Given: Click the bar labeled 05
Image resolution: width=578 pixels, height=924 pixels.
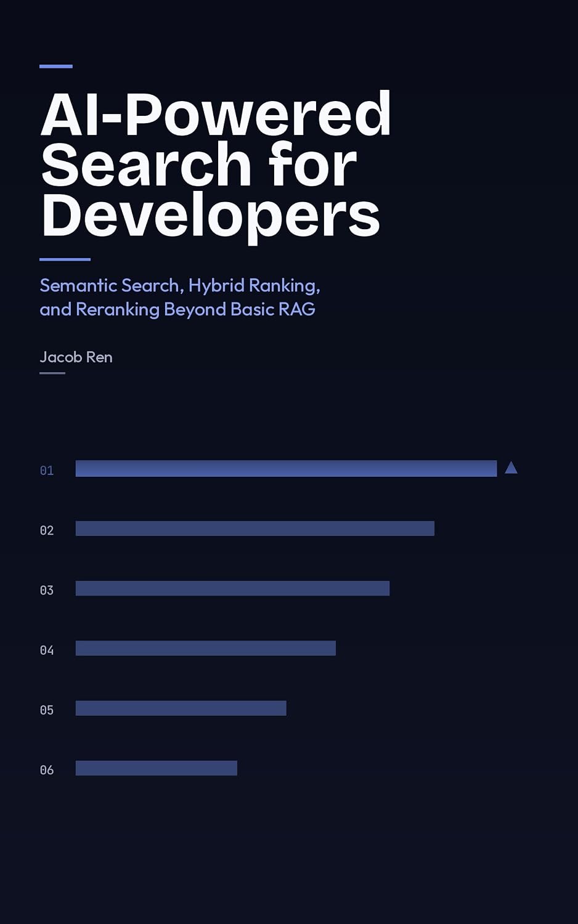Looking at the screenshot, I should [x=181, y=708].
